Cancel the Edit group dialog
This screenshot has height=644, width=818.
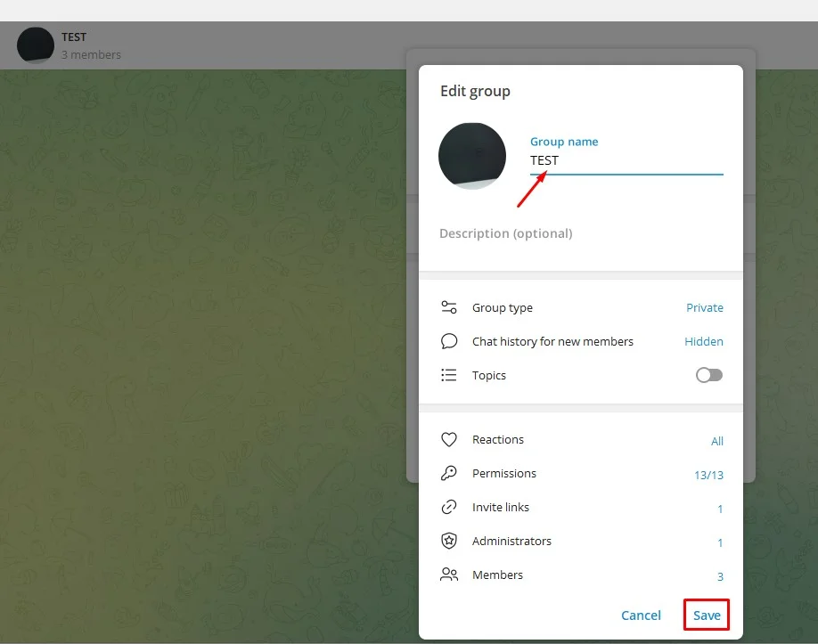pyautogui.click(x=641, y=615)
